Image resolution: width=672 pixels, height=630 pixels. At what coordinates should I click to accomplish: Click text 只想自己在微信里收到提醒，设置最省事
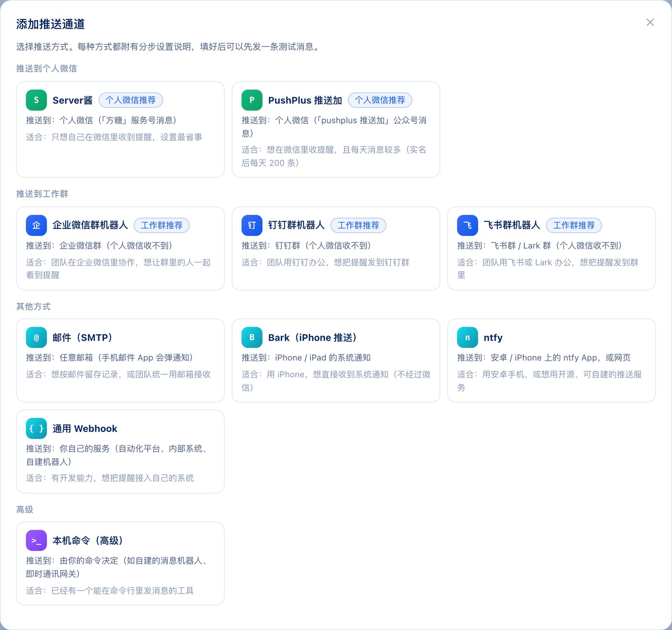[126, 137]
